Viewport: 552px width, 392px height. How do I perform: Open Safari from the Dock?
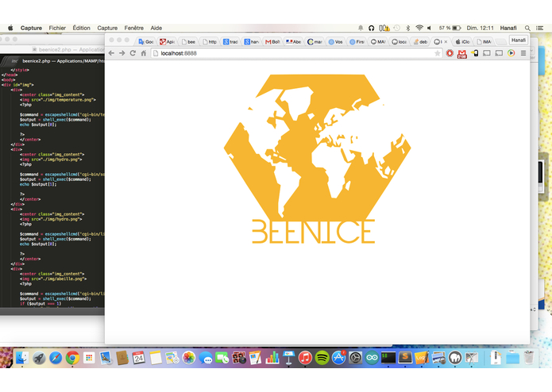[56, 358]
